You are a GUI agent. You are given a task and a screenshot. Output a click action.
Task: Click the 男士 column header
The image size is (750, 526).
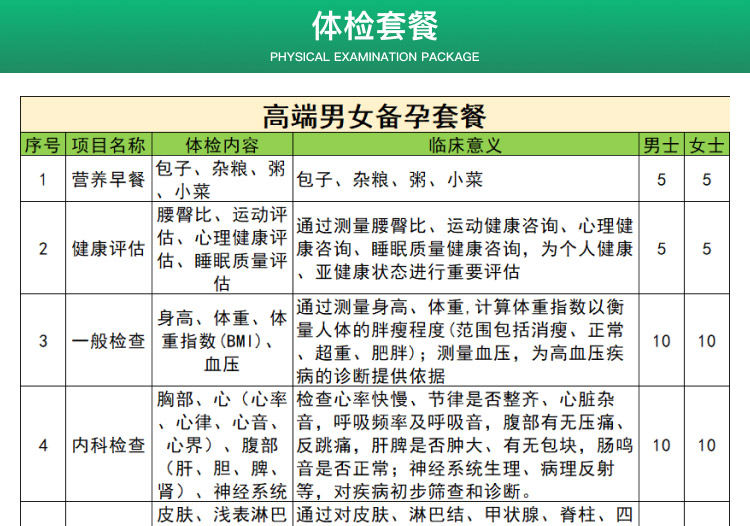(x=662, y=145)
